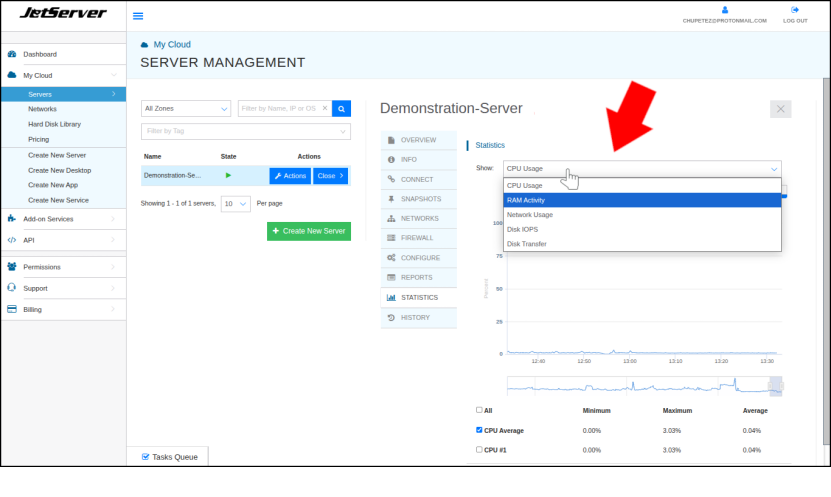This screenshot has width=831, height=497.
Task: Click the green running state play icon
Action: (228, 175)
